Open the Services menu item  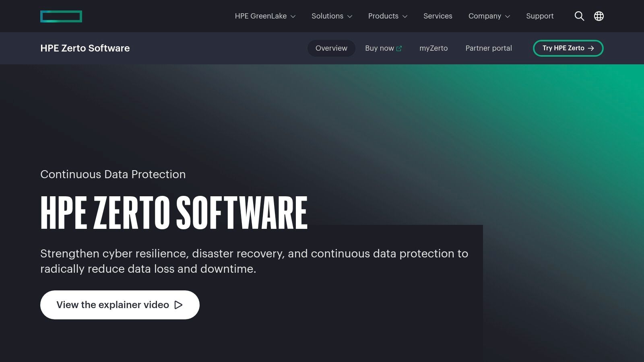[x=438, y=16]
